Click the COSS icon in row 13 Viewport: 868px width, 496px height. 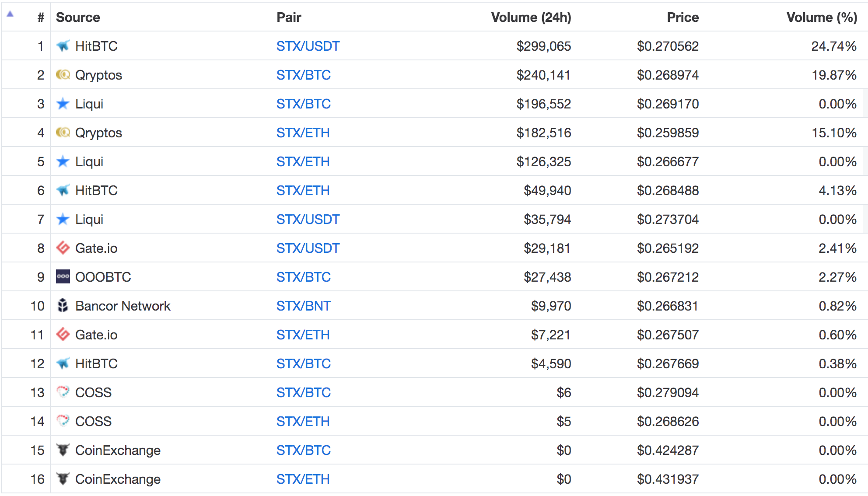[63, 392]
